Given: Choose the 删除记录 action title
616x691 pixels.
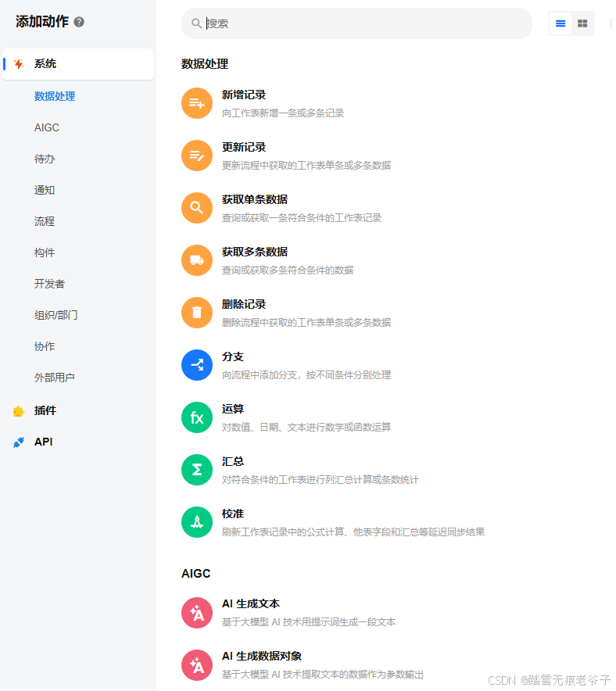Looking at the screenshot, I should [x=244, y=304].
